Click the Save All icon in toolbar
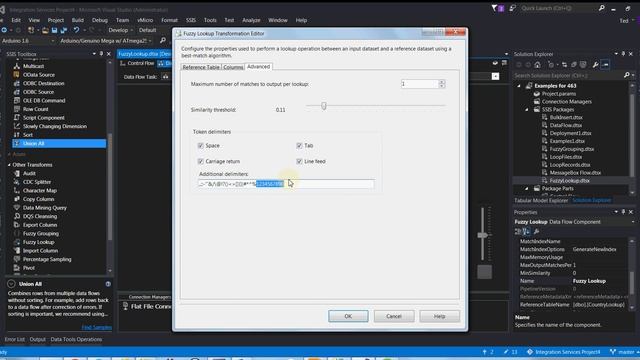Screen dimensions: 640x360 (64, 30)
